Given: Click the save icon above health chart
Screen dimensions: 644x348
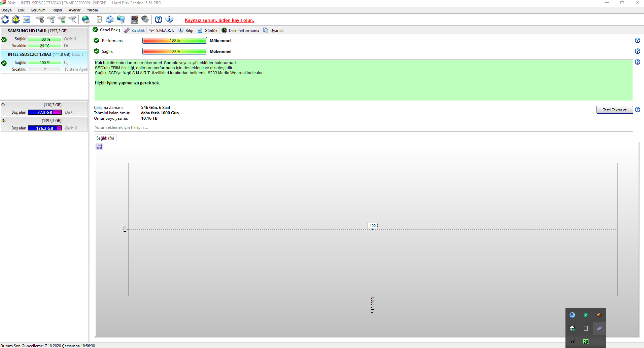Looking at the screenshot, I should coord(99,147).
